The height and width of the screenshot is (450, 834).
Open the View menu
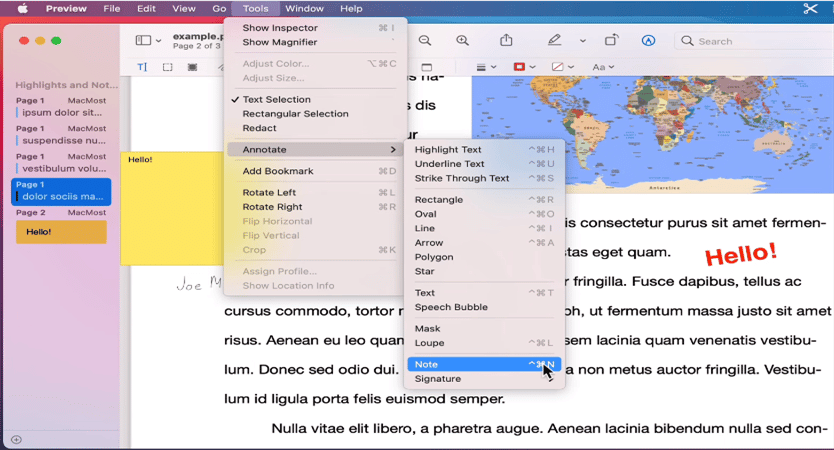pos(184,9)
